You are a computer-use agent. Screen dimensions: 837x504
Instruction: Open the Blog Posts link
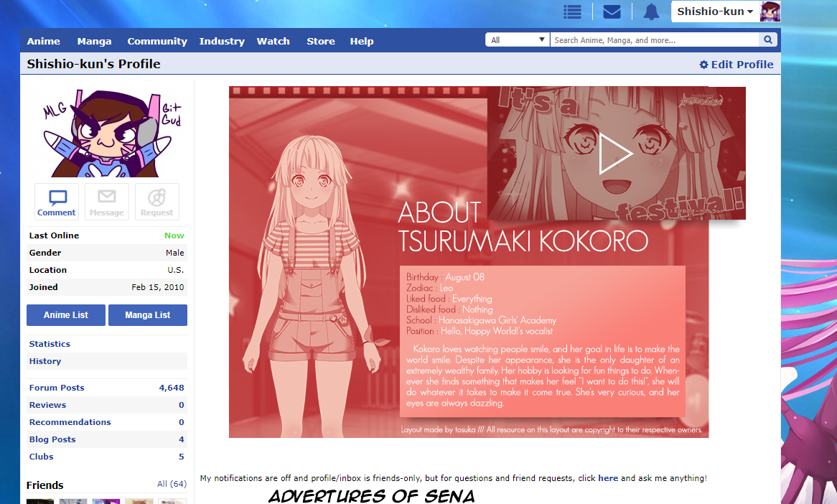(52, 439)
